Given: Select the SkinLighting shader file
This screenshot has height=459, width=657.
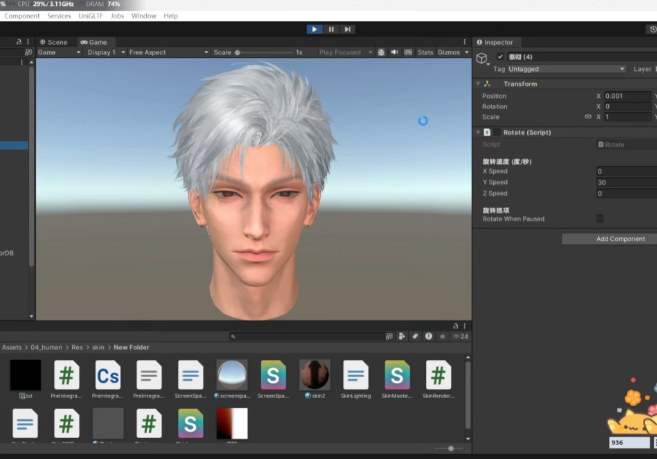Looking at the screenshot, I should [355, 376].
